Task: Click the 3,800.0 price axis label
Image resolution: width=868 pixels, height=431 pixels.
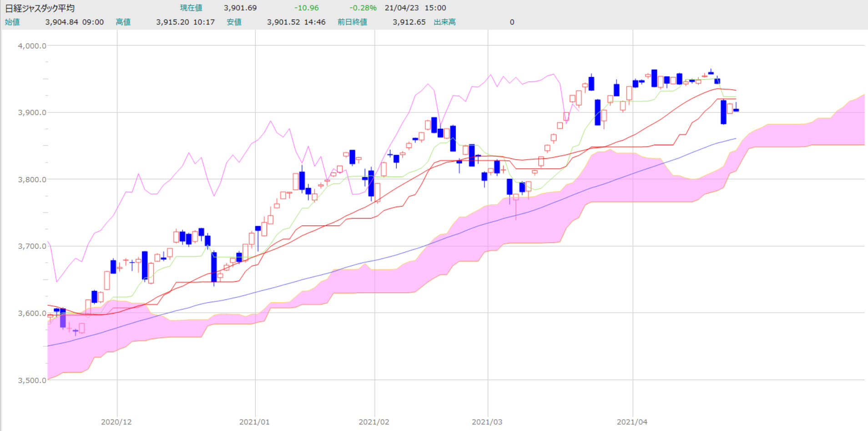Action: pos(32,180)
